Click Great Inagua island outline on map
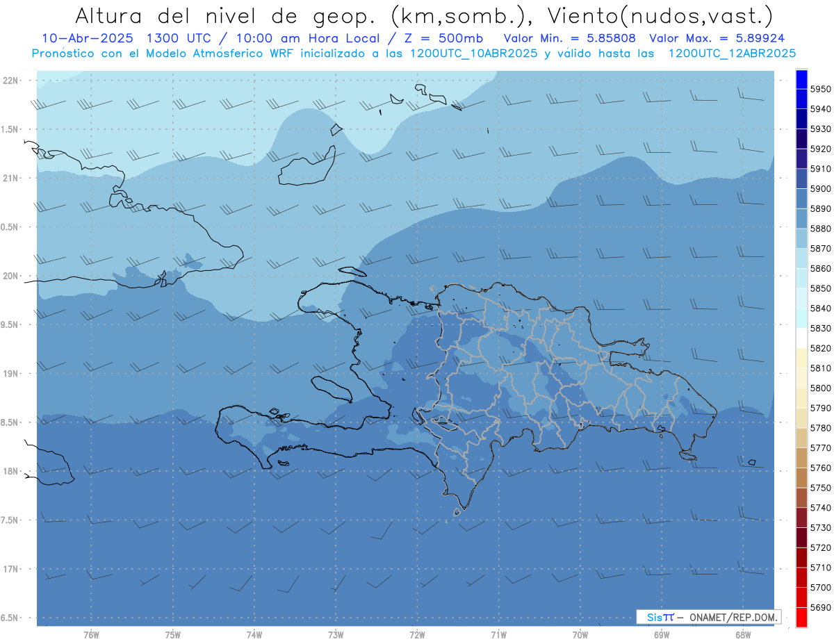Viewport: 834px width, 644px height. 306,167
